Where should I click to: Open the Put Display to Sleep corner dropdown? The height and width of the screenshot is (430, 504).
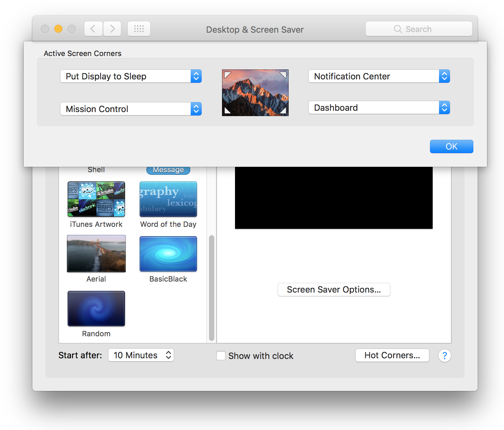131,76
